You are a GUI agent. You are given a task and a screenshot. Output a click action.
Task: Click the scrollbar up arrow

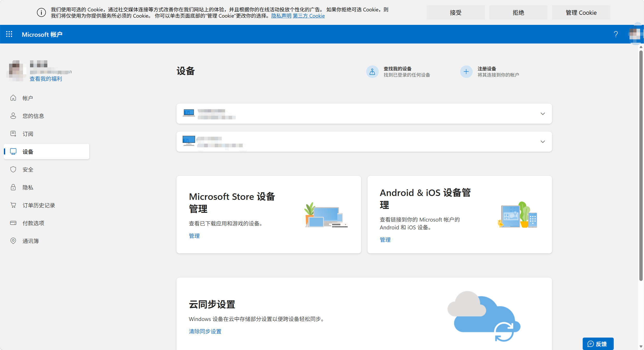coord(641,47)
